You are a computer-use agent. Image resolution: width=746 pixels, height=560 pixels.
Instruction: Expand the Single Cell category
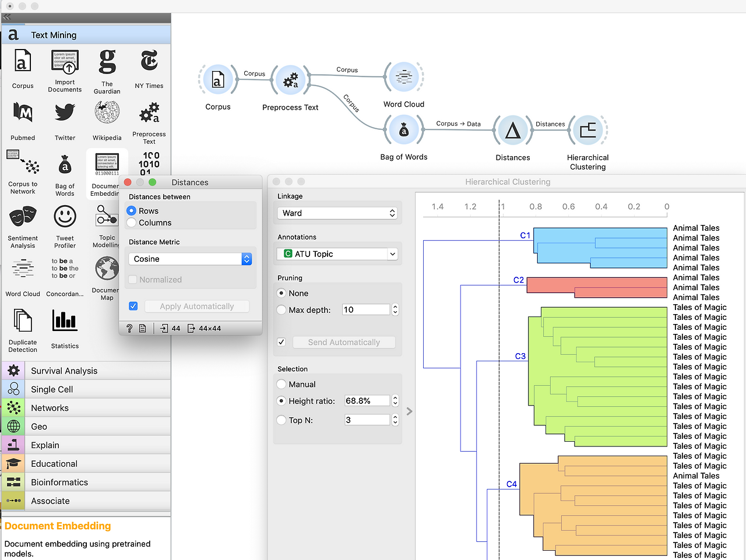pyautogui.click(x=86, y=389)
